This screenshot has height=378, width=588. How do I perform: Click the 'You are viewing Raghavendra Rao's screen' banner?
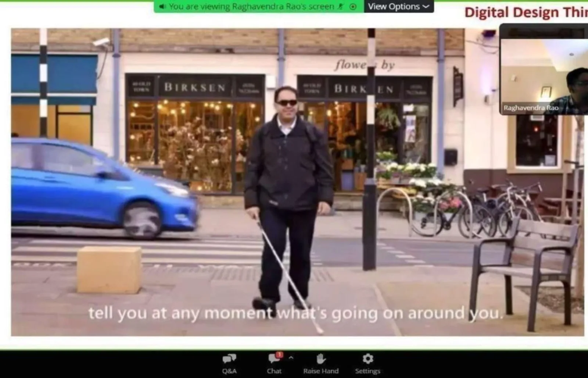(251, 7)
